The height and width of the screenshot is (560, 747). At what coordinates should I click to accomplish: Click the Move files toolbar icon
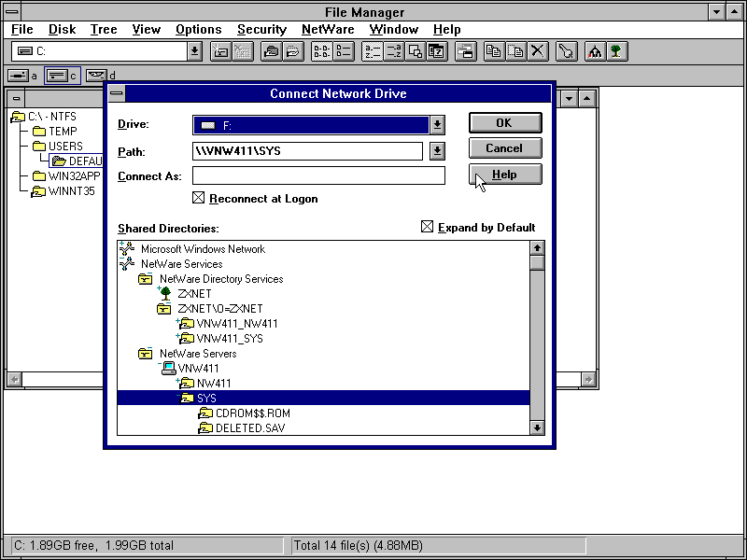coord(516,51)
